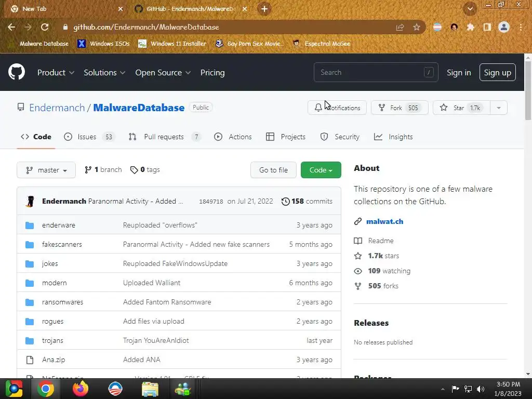Open the ransomwares folder

click(62, 302)
